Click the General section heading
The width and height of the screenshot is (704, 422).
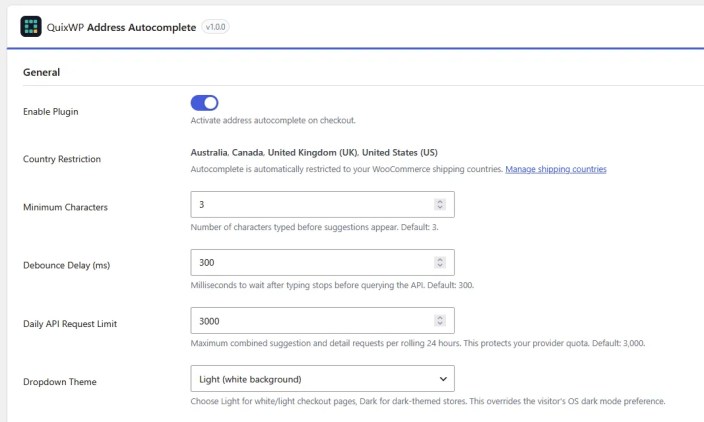point(41,72)
